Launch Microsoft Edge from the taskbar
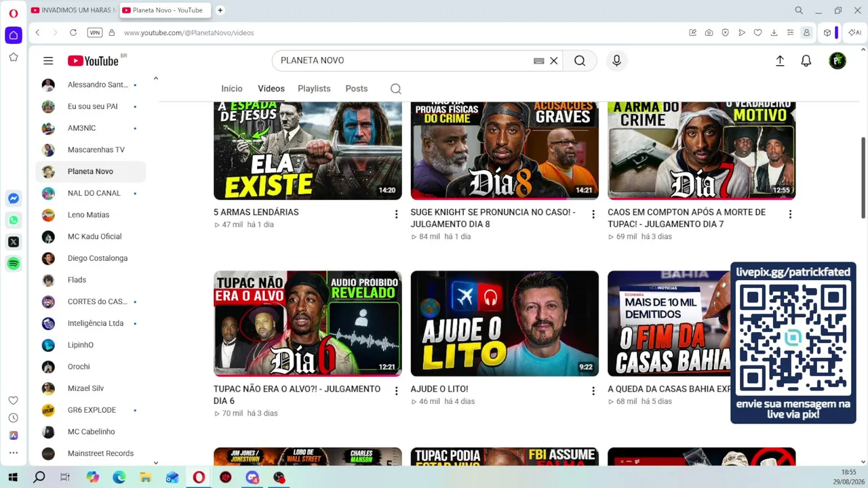Viewport: 868px width, 488px height. pos(119,478)
